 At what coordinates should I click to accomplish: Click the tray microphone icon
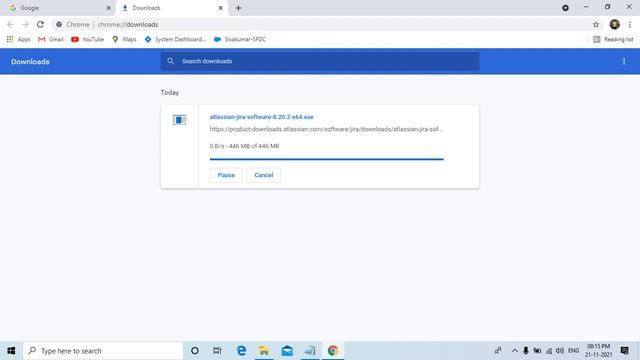click(526, 351)
